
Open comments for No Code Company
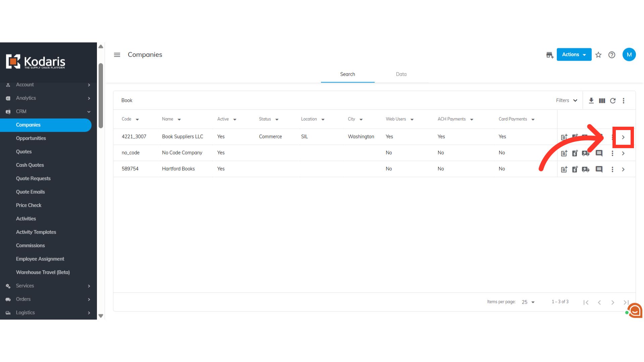click(599, 153)
